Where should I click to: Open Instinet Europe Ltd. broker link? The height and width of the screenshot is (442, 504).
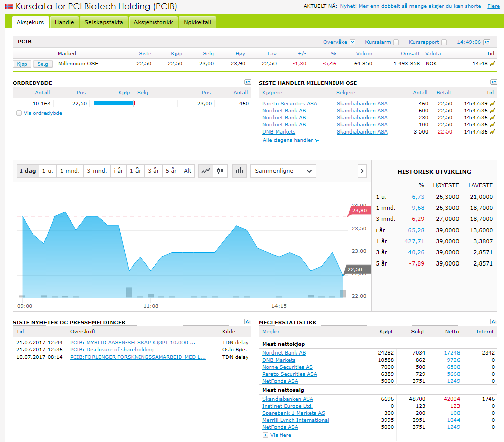click(x=287, y=406)
